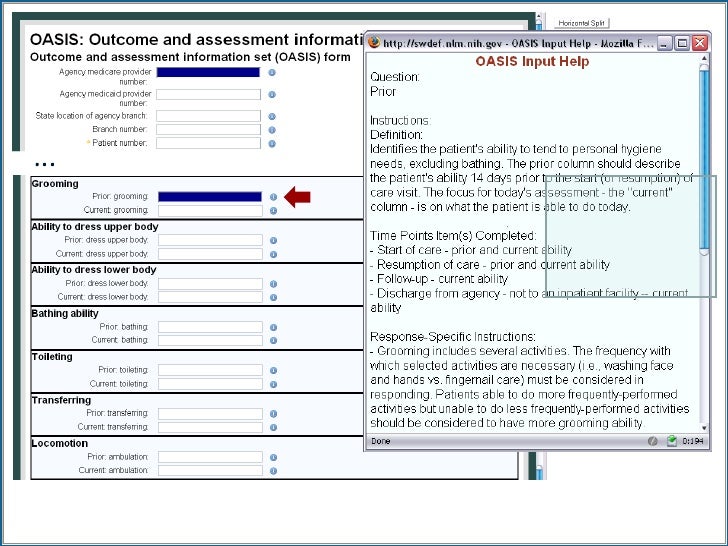
Task: Open help icon beside Patient number
Action: tap(272, 143)
